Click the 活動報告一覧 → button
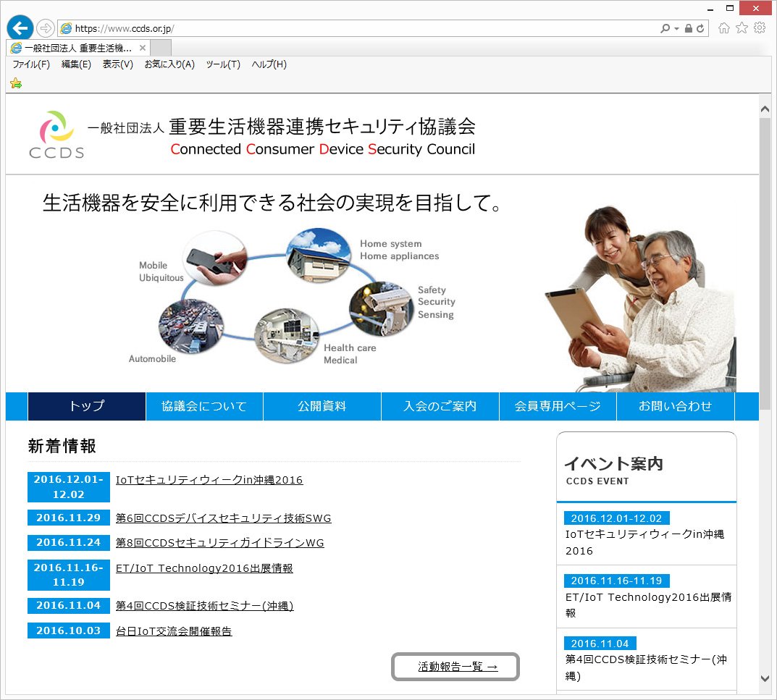 [x=455, y=667]
